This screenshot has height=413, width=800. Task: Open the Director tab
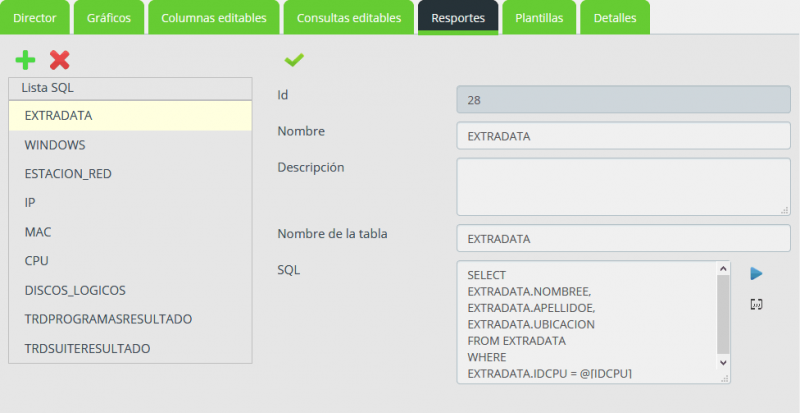35,17
